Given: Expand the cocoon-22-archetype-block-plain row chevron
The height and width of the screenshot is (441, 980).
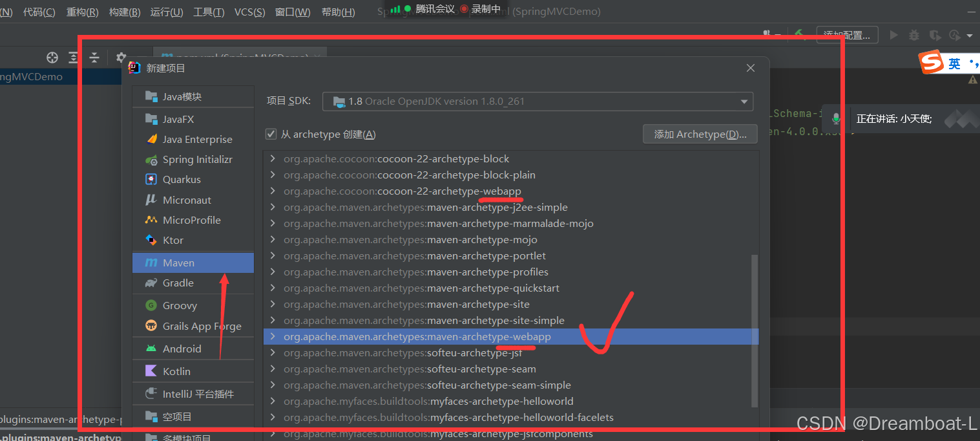Looking at the screenshot, I should 273,175.
